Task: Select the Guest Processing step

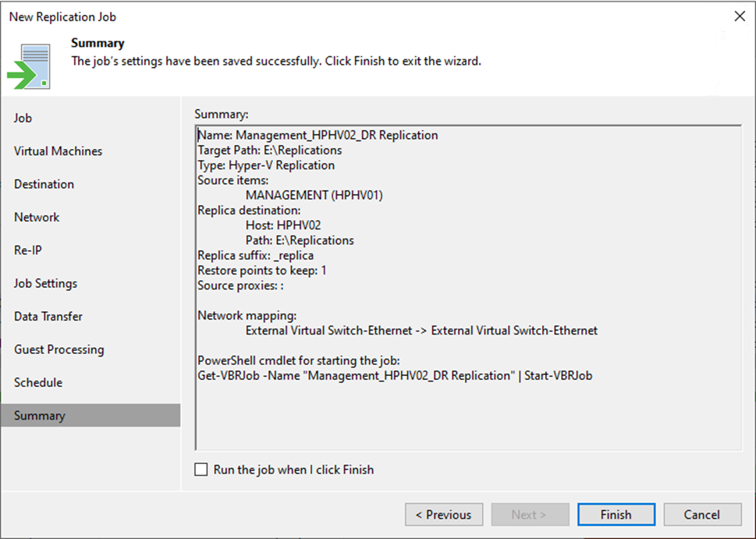Action: [59, 349]
